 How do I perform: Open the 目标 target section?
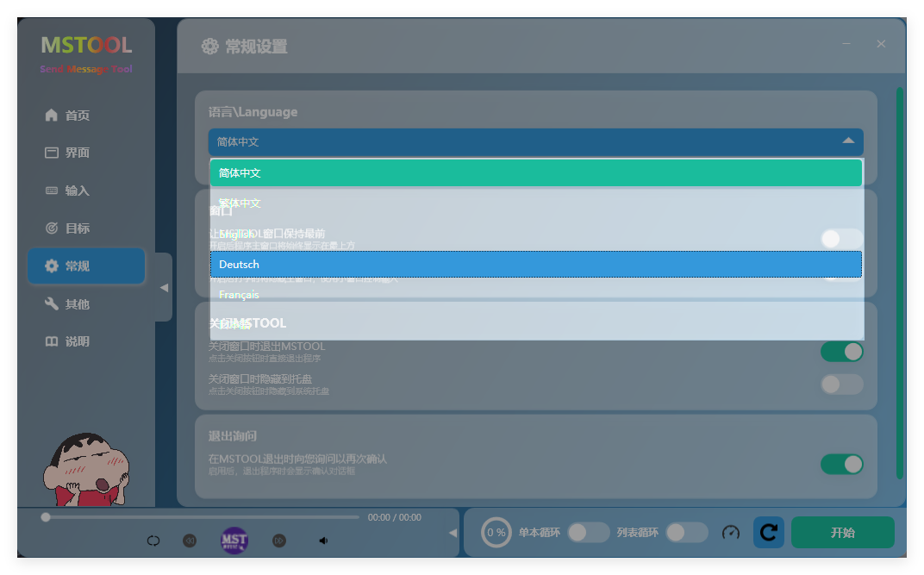point(78,228)
